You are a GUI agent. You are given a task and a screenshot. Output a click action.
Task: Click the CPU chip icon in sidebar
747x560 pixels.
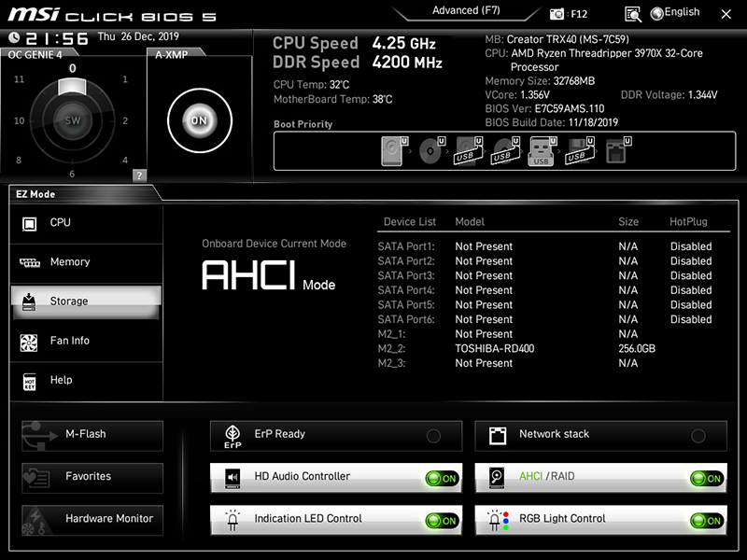click(x=29, y=224)
